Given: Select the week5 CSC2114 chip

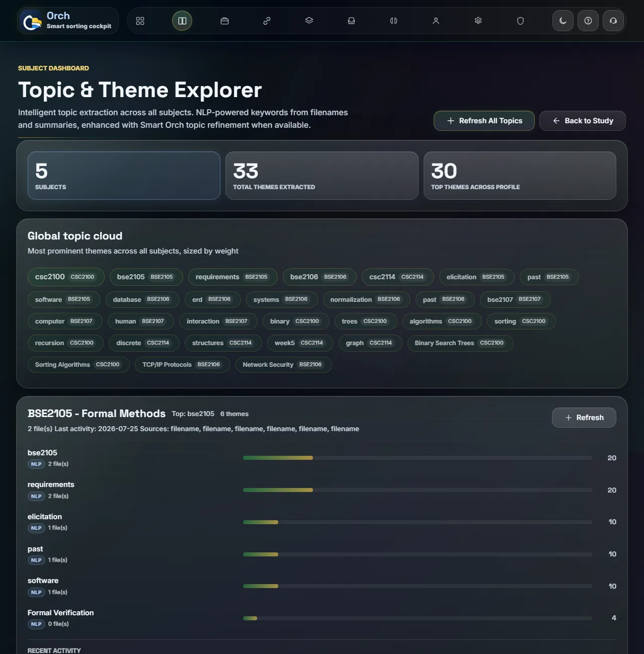Looking at the screenshot, I should [x=300, y=343].
